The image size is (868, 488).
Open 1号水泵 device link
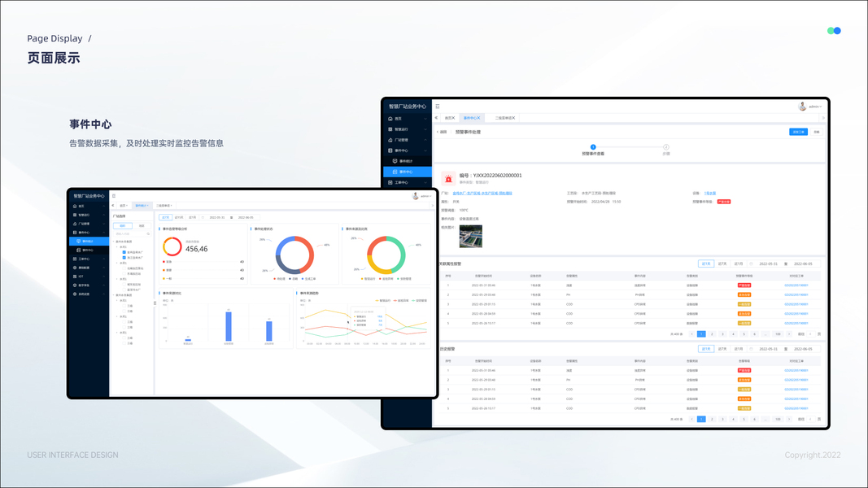coord(709,193)
